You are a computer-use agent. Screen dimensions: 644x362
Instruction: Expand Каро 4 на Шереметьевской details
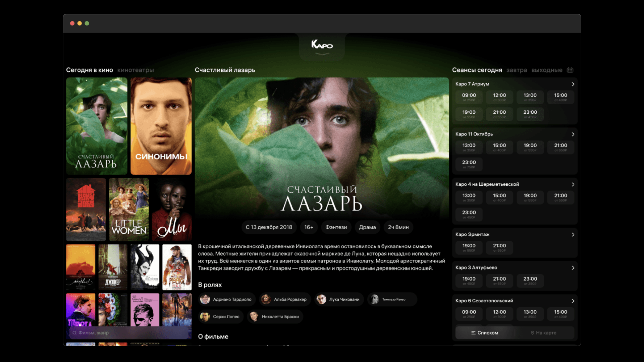[573, 184]
